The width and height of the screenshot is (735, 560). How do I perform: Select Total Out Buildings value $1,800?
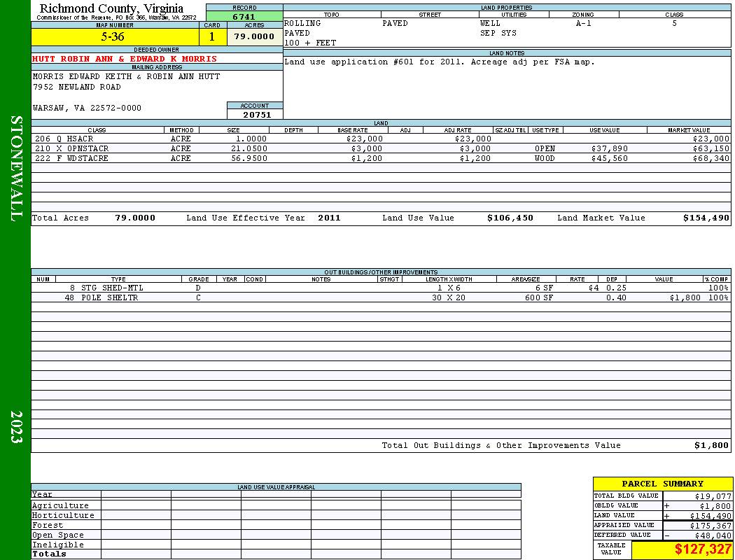(x=711, y=446)
